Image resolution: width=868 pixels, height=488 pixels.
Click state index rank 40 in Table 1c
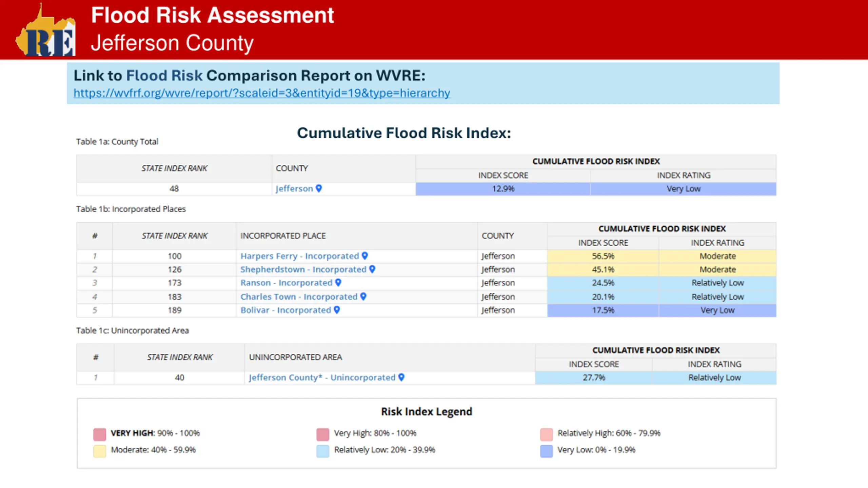coord(179,378)
